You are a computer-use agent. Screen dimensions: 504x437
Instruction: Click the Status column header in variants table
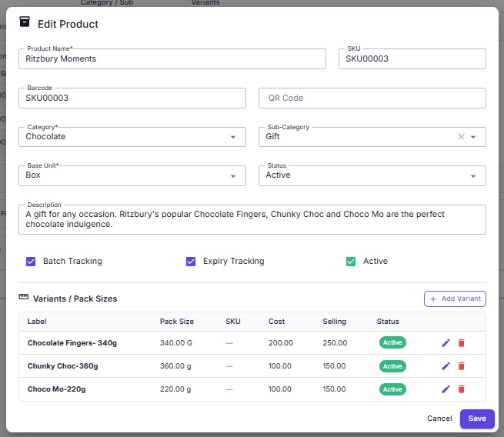coord(388,322)
